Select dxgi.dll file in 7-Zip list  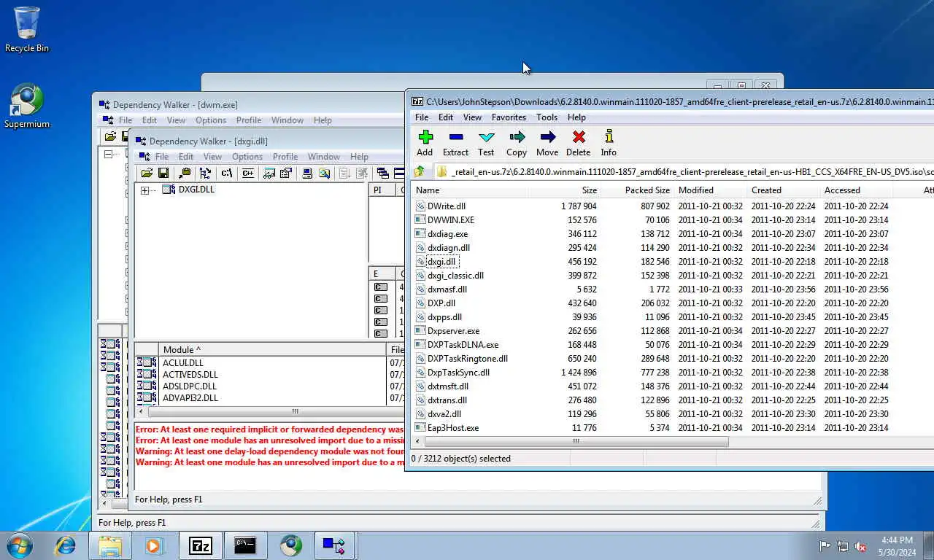(441, 261)
